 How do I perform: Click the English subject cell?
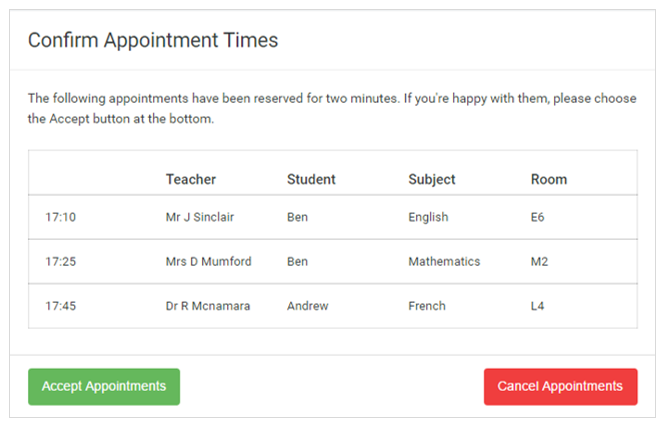point(428,217)
